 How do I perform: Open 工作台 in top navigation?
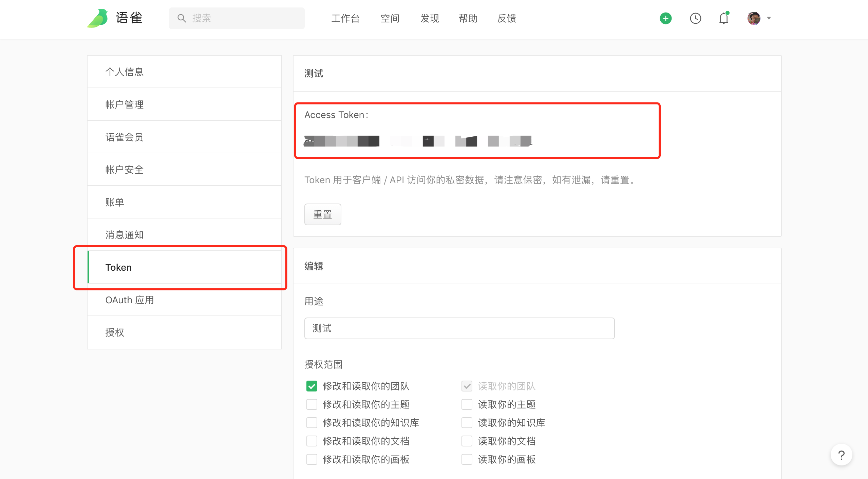345,18
